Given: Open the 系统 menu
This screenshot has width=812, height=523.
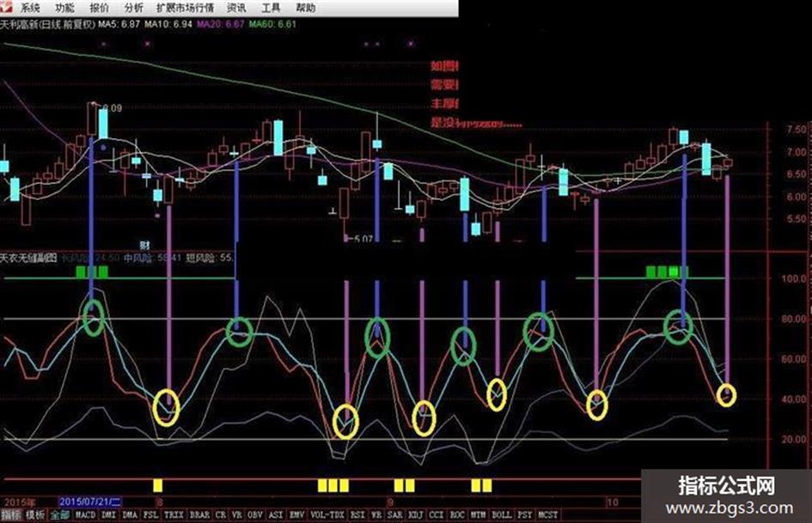Looking at the screenshot, I should point(31,8).
